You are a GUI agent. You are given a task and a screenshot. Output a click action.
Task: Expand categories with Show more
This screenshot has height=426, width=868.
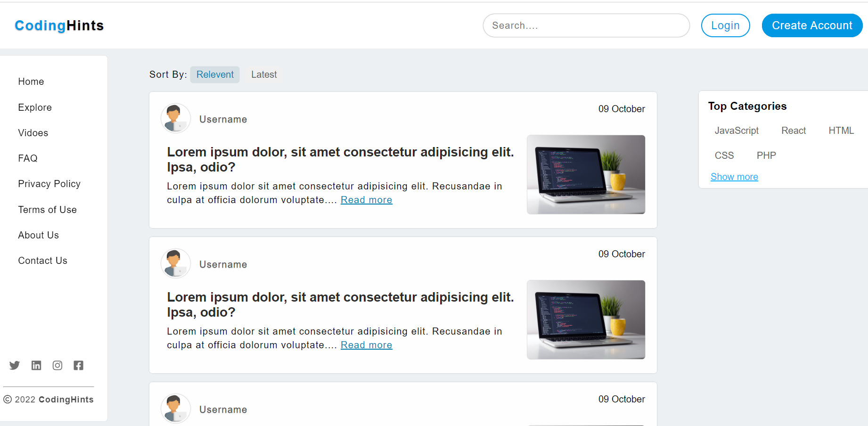(x=734, y=177)
